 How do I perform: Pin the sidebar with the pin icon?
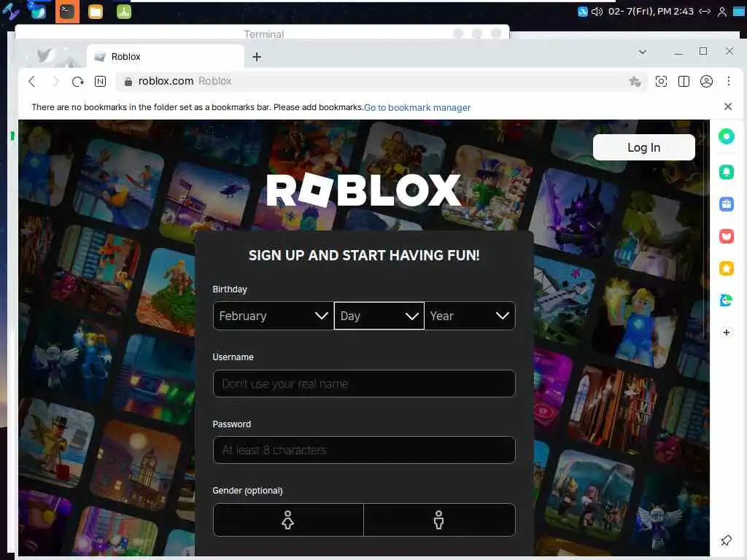[x=726, y=540]
